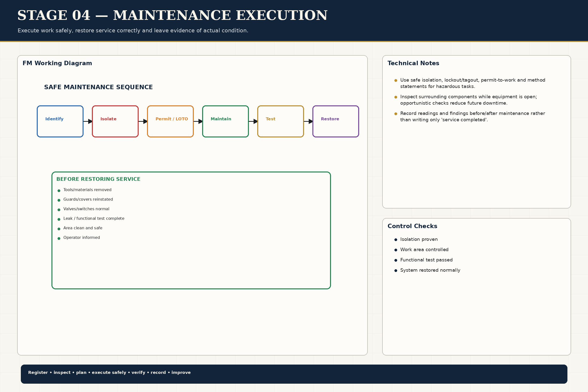
Task: Click the subtitle 'Execute work safely, restore service correctly'
Action: (133, 30)
